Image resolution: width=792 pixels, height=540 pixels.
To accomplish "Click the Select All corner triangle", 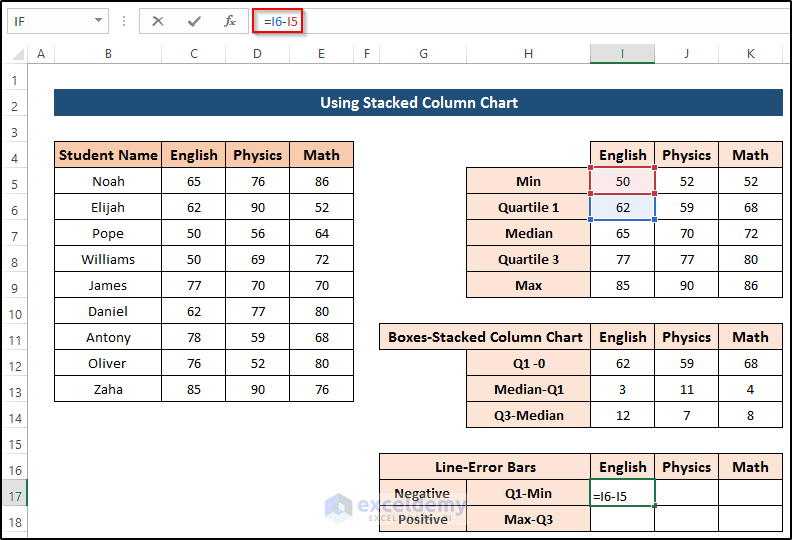I will pos(15,53).
